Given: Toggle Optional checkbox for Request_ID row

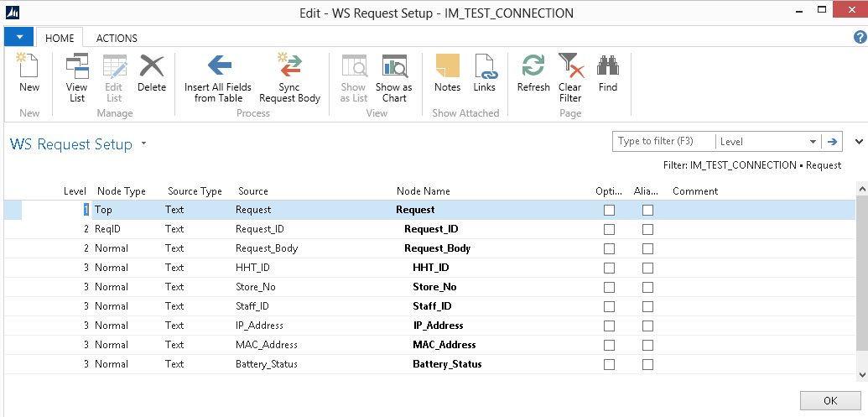Looking at the screenshot, I should [x=609, y=229].
